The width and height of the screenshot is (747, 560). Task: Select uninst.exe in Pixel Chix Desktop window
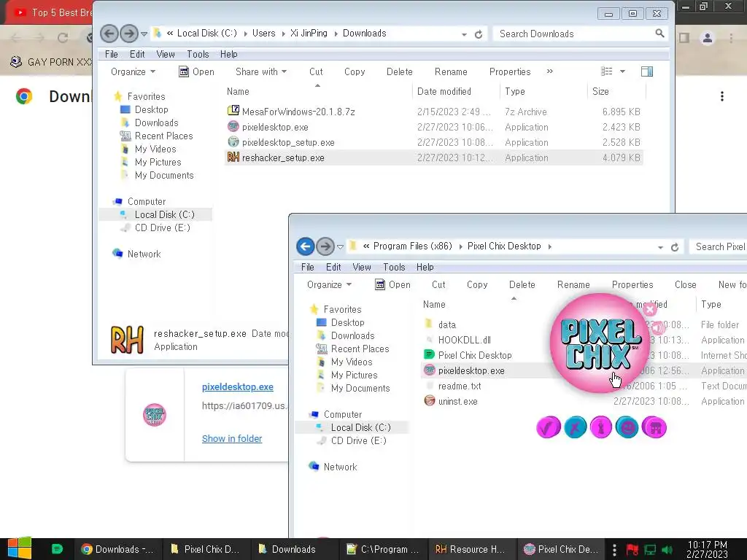pos(457,402)
